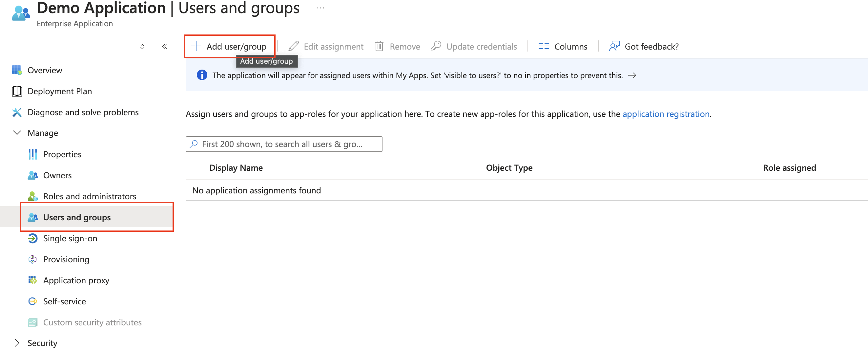Select Custom security attributes

click(92, 322)
